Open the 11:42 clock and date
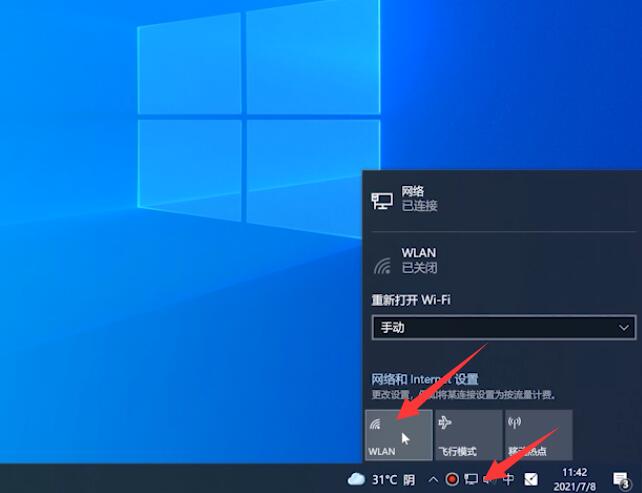This screenshot has height=493, width=642. click(574, 479)
